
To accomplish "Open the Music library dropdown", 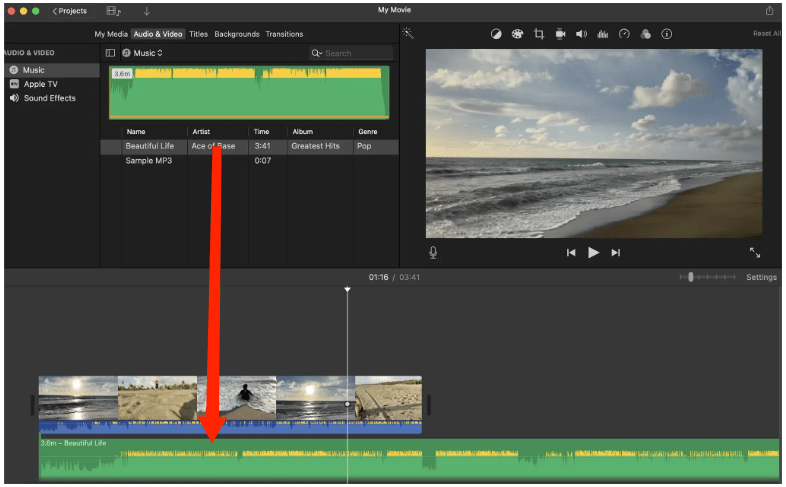I will point(143,53).
